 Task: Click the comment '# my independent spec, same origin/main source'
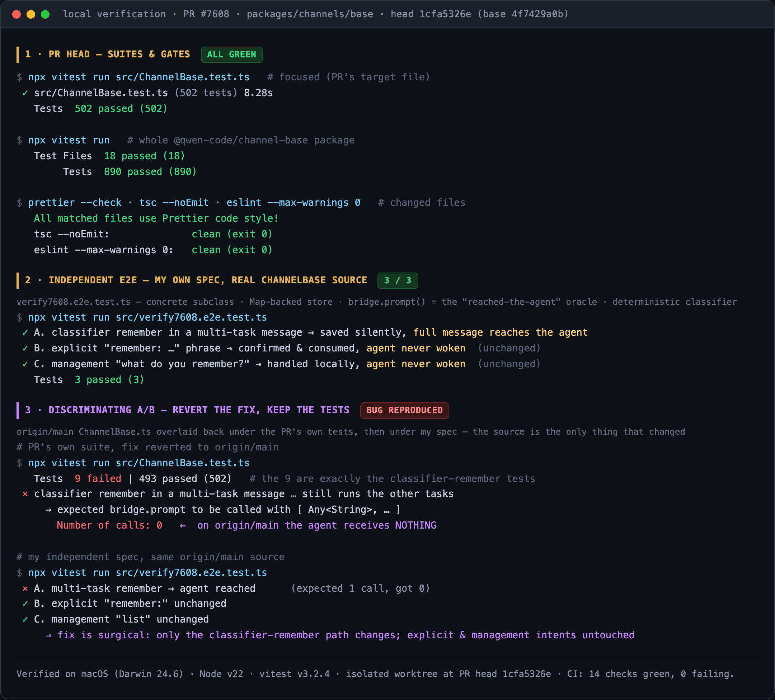(151, 557)
